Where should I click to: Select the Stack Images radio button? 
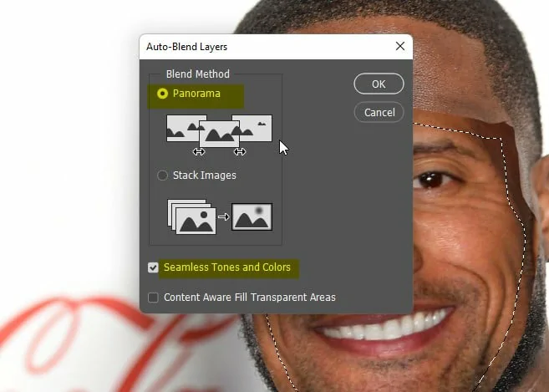162,176
